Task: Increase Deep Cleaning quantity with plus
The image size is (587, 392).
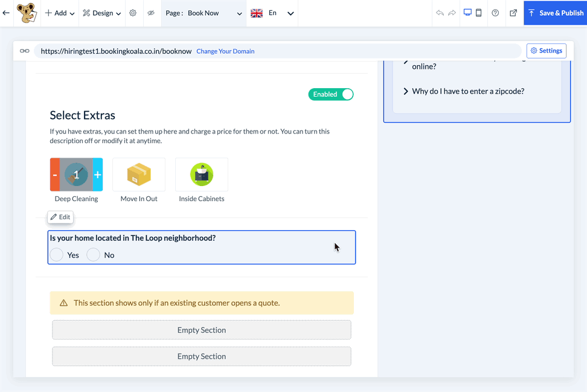Action: (98, 175)
